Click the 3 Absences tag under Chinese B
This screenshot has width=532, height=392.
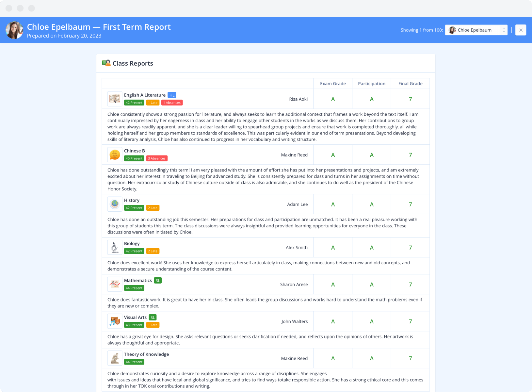pyautogui.click(x=157, y=158)
